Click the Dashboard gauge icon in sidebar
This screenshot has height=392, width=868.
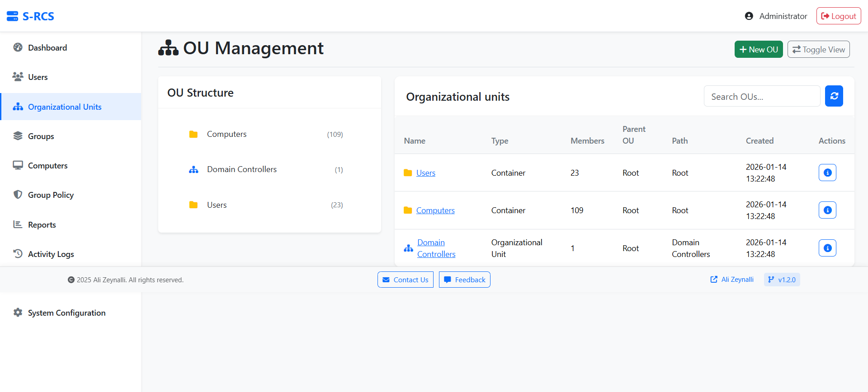(18, 47)
